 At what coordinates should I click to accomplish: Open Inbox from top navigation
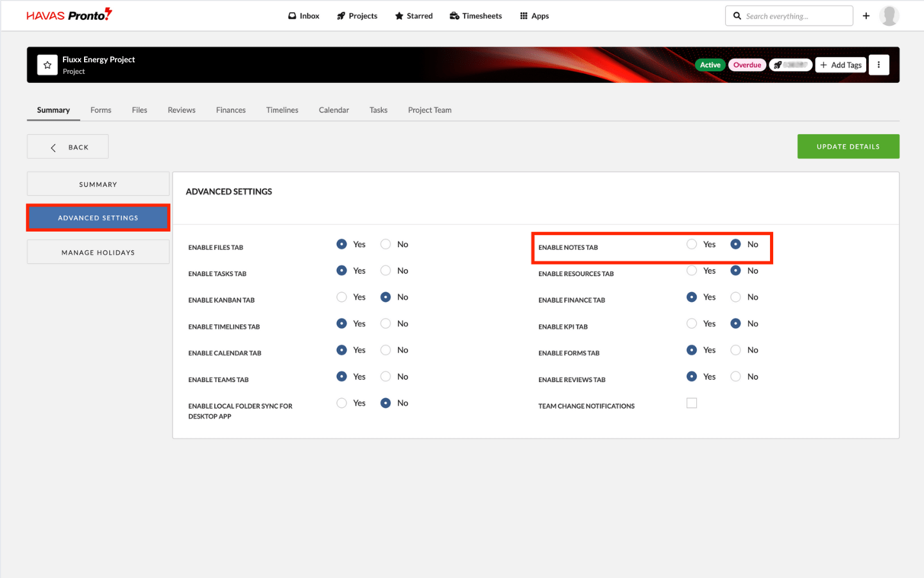pyautogui.click(x=304, y=16)
